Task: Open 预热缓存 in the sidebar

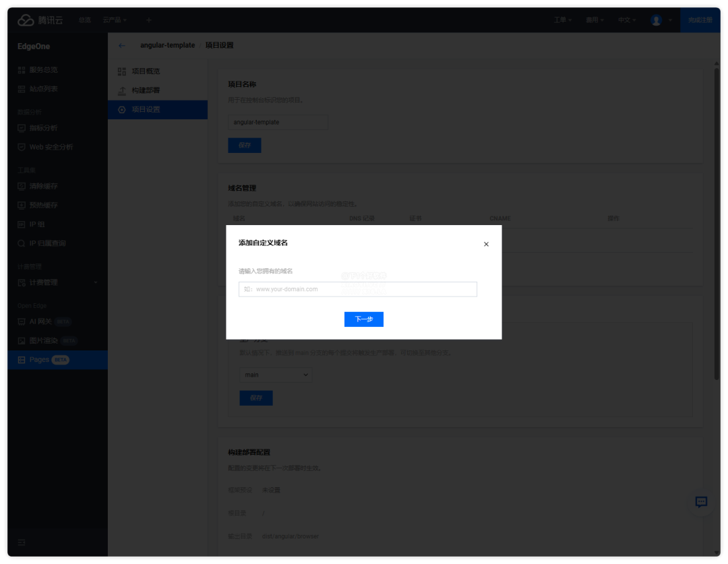Action: click(x=57, y=205)
